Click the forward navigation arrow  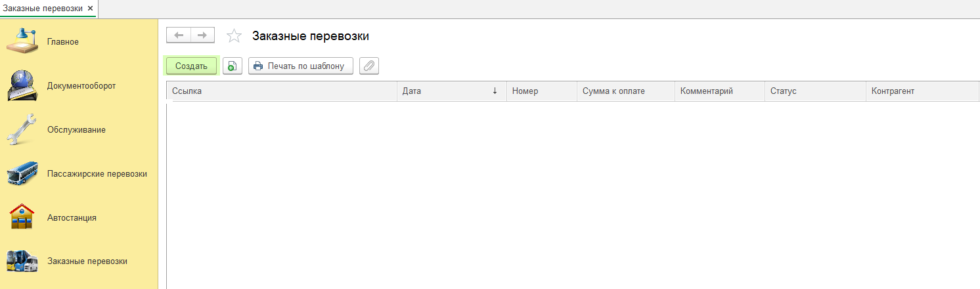pyautogui.click(x=202, y=35)
